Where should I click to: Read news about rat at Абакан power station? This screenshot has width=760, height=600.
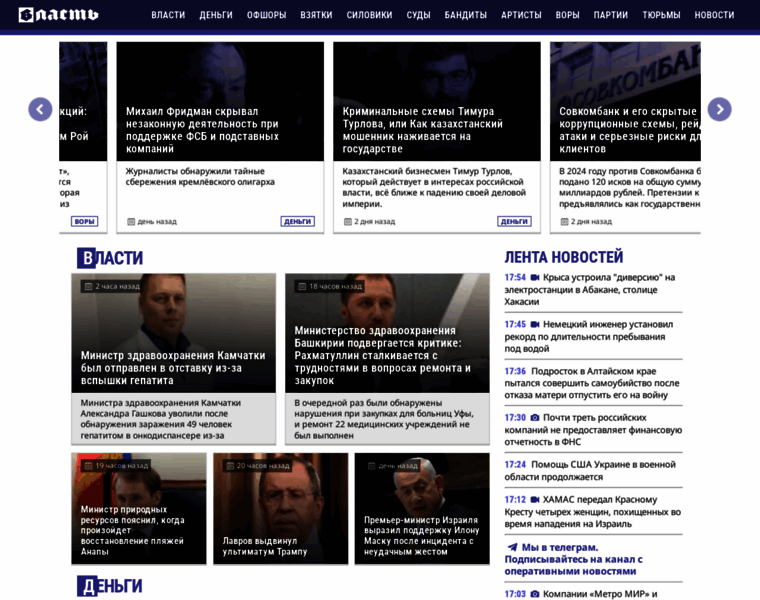[x=590, y=289]
